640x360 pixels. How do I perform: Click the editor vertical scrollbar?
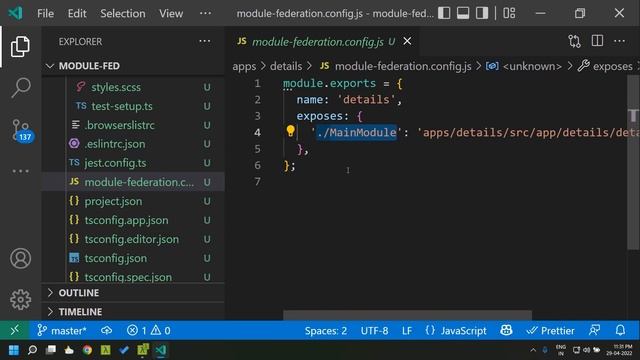click(633, 162)
